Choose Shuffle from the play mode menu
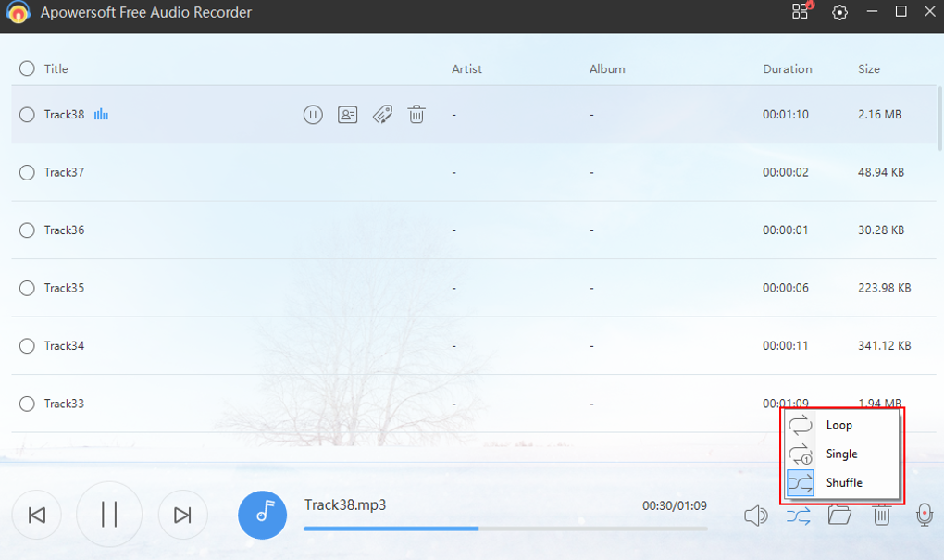This screenshot has width=944, height=560. pyautogui.click(x=843, y=483)
